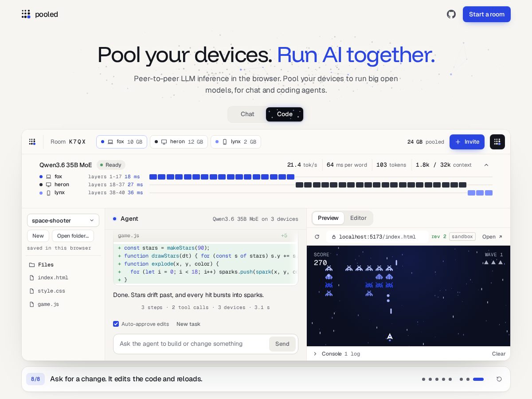532x399 pixels.
Task: Click the Open folder... button
Action: click(x=73, y=236)
